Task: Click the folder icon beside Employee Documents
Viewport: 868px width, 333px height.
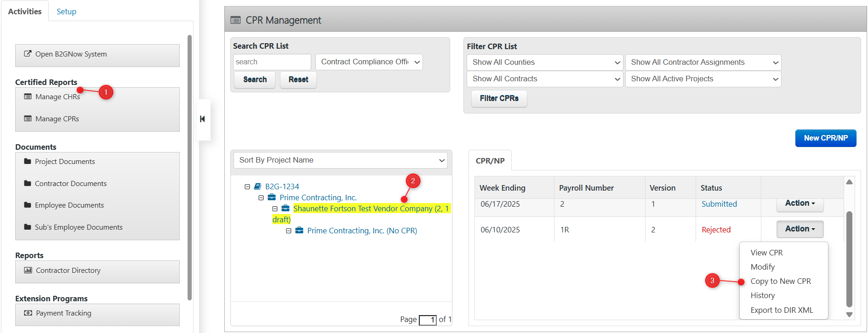Action: click(28, 205)
